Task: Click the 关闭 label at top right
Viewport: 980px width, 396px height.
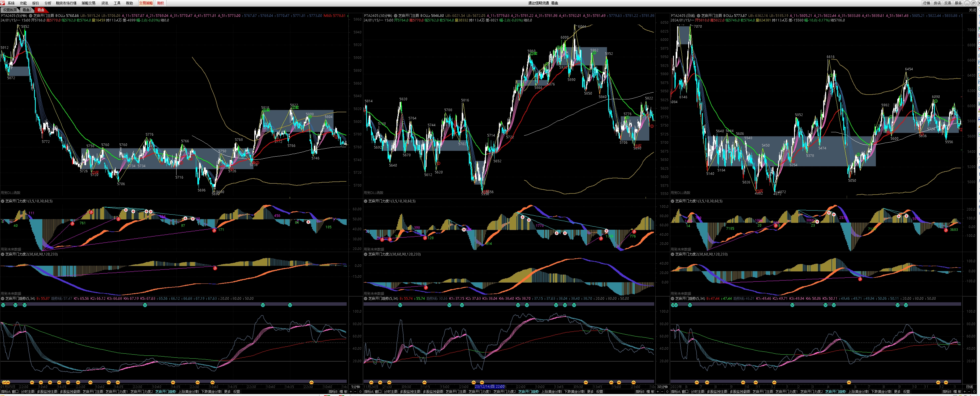Action: pyautogui.click(x=972, y=10)
